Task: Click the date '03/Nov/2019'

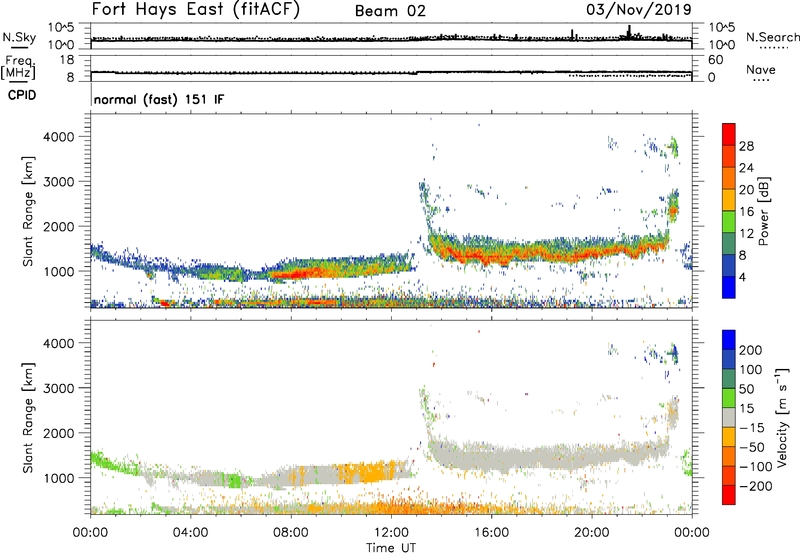Action: pyautogui.click(x=639, y=9)
